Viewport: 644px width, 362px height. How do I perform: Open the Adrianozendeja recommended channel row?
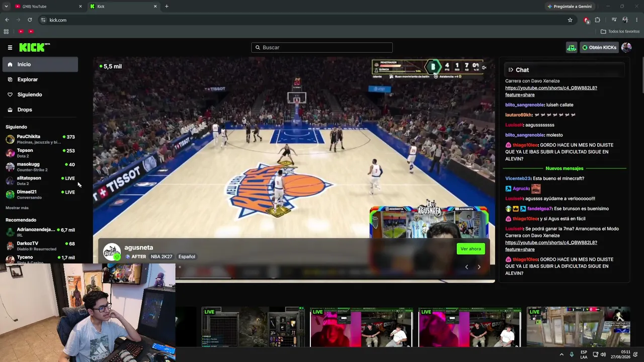[40, 232]
